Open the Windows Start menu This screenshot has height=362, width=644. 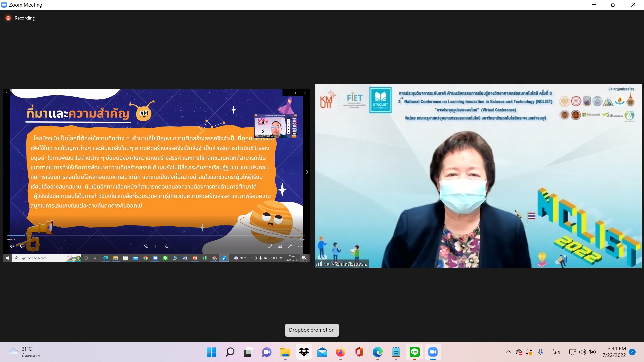pyautogui.click(x=211, y=352)
